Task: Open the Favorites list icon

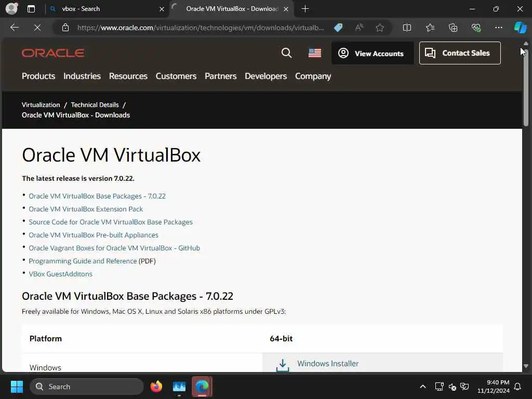Action: (430, 28)
